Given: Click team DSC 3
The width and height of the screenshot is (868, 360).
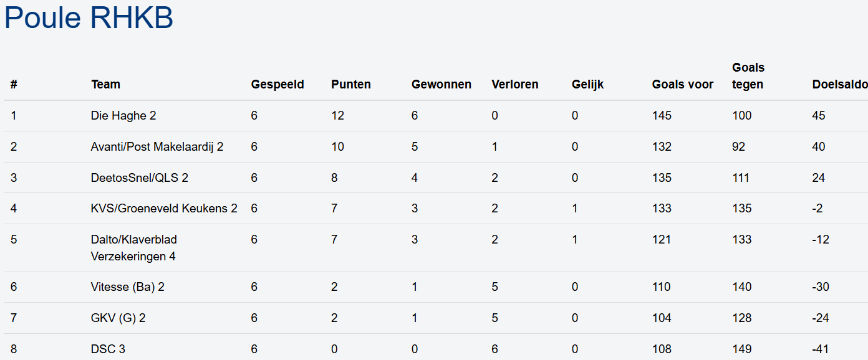Looking at the screenshot, I should click(108, 349).
